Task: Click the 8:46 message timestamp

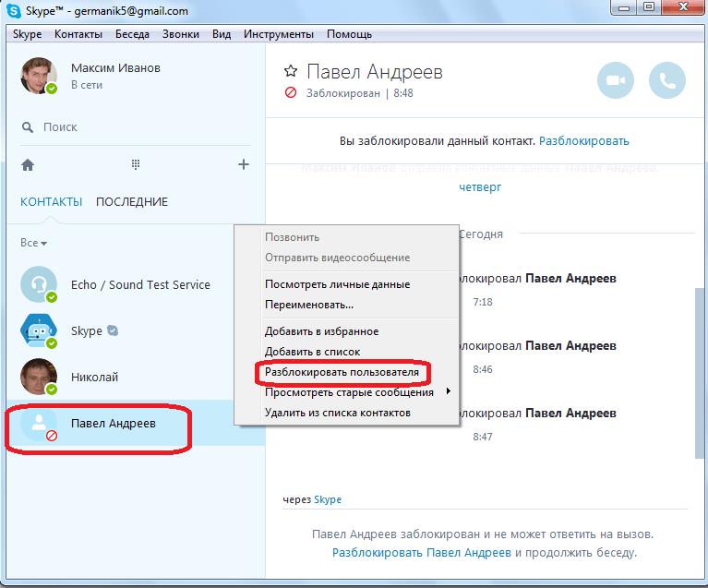Action: pyautogui.click(x=483, y=369)
